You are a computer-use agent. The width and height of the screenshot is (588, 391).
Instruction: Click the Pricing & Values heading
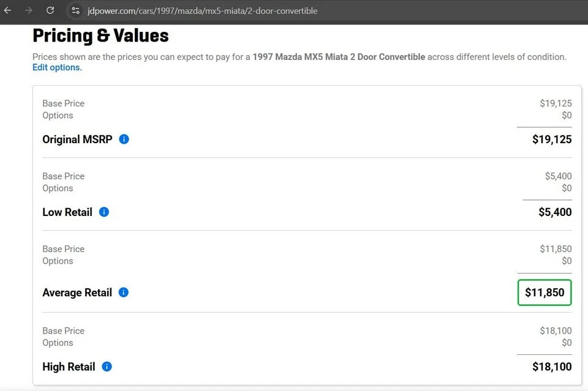[100, 35]
